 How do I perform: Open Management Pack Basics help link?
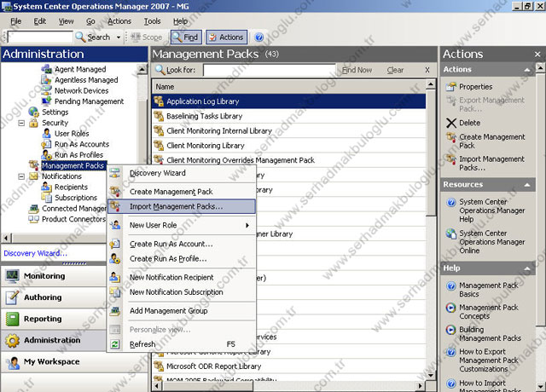tap(488, 290)
